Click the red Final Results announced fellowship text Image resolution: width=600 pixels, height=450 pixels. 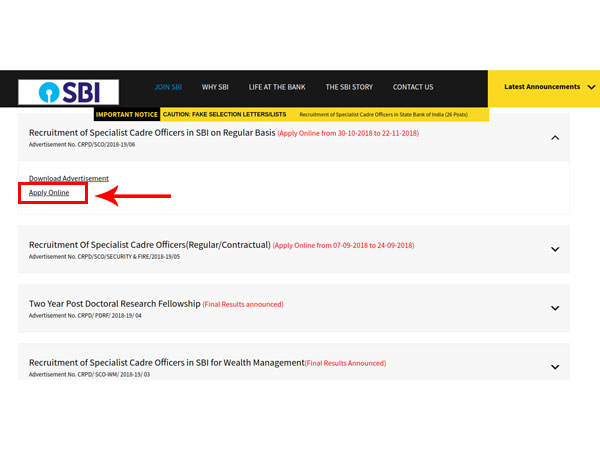(243, 305)
